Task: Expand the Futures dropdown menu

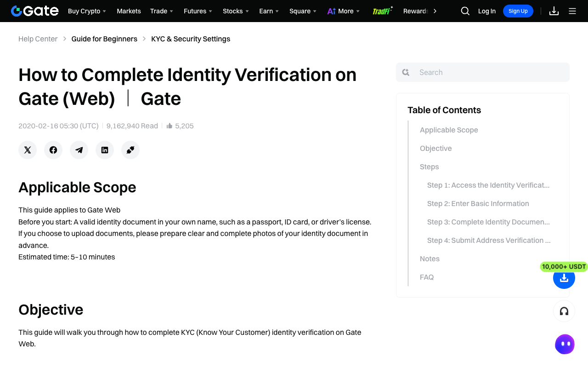Action: [x=198, y=11]
